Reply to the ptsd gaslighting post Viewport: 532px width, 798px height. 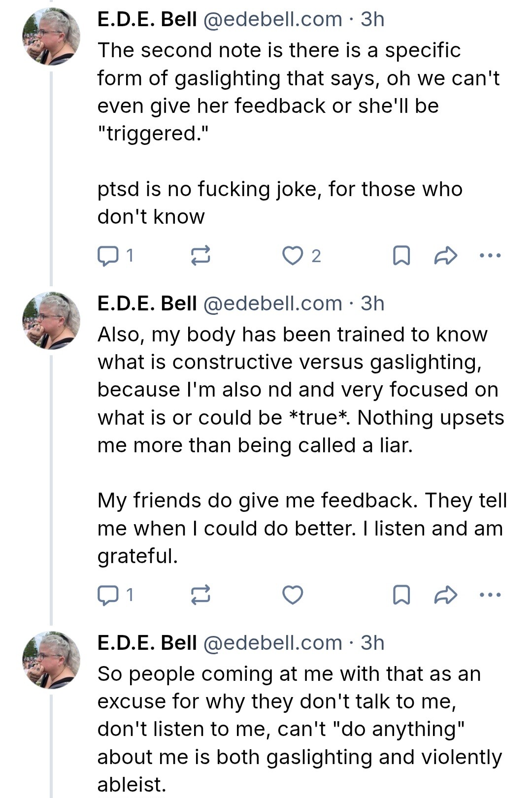(x=107, y=256)
